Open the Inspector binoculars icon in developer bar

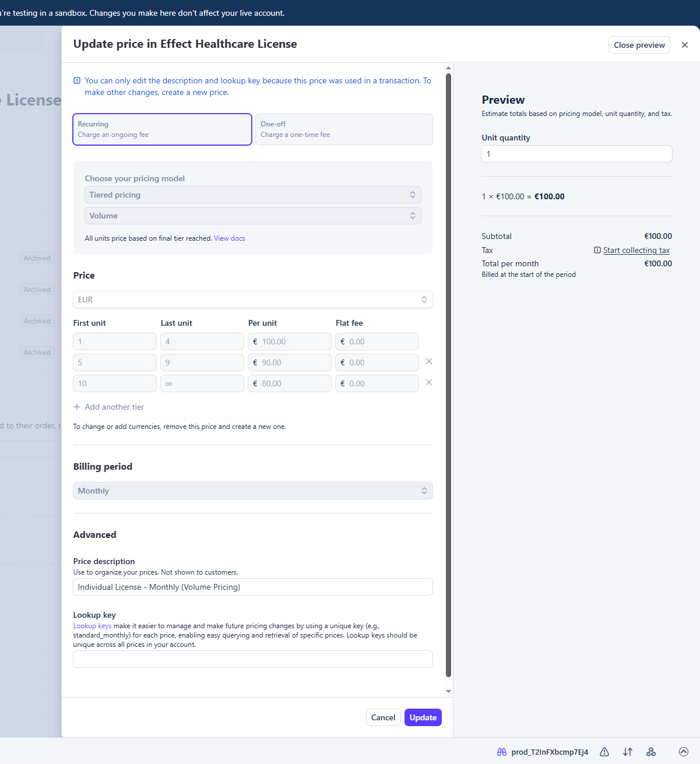tap(502, 752)
